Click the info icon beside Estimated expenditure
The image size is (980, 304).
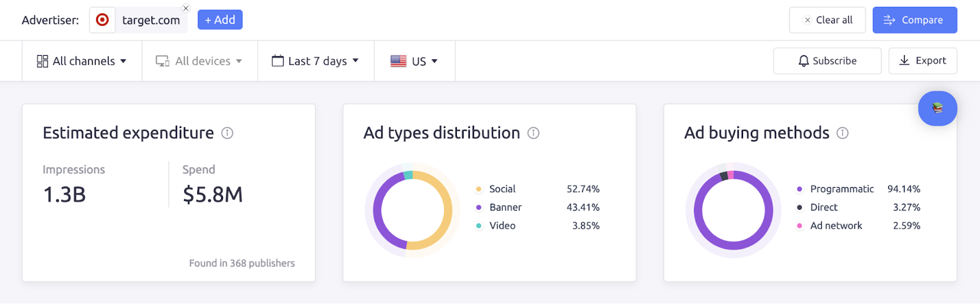[x=227, y=133]
